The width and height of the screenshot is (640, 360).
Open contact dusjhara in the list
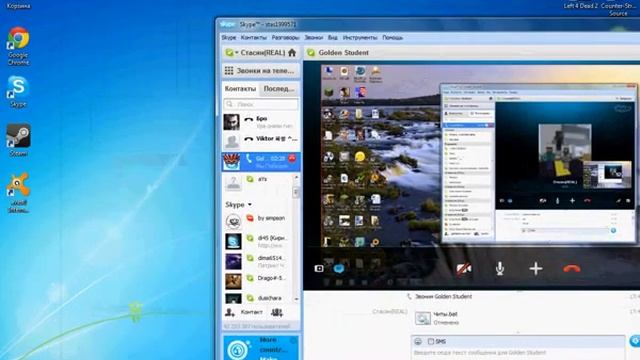point(257,298)
